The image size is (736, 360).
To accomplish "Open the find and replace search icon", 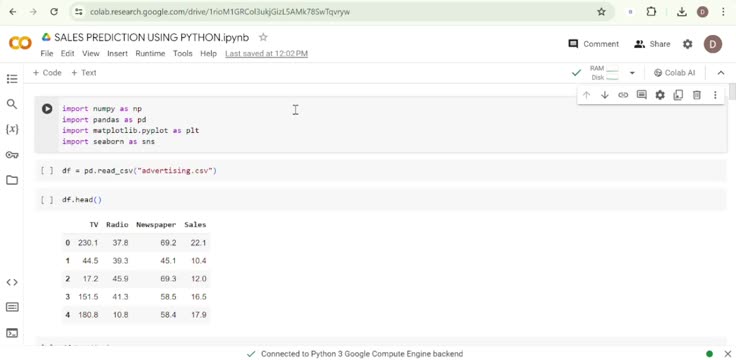I will (12, 104).
